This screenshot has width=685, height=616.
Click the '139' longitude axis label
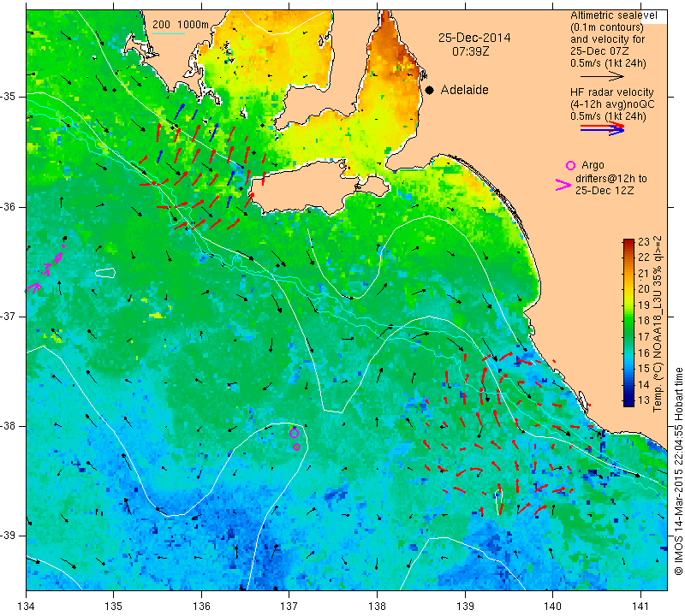pyautogui.click(x=465, y=607)
